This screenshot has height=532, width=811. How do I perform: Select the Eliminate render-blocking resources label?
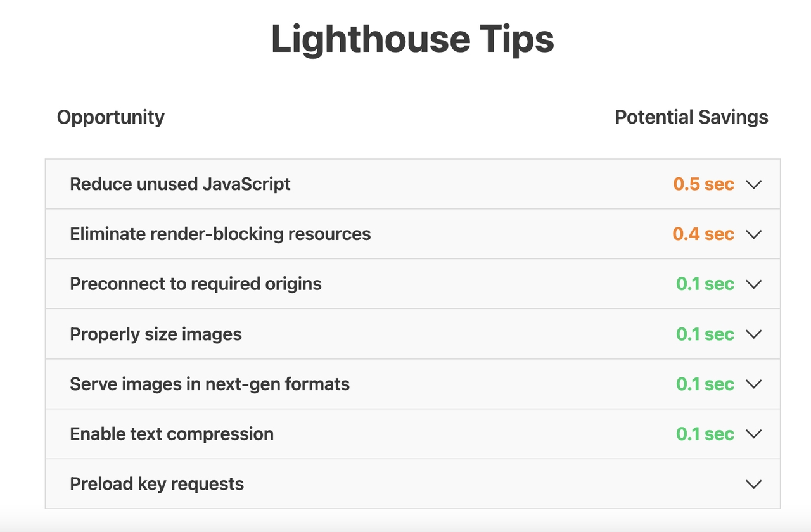220,234
